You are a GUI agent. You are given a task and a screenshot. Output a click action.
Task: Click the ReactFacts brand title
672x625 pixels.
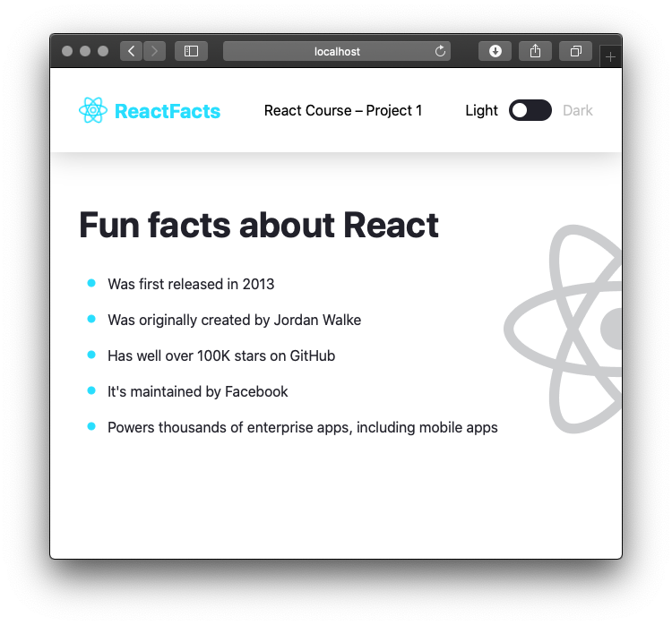pos(168,111)
